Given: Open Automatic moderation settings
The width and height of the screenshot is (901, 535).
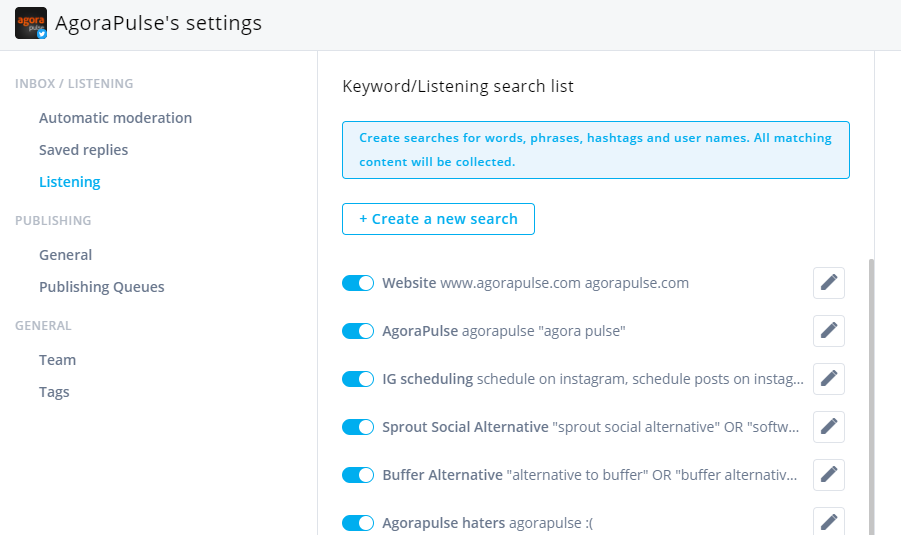Looking at the screenshot, I should 115,118.
